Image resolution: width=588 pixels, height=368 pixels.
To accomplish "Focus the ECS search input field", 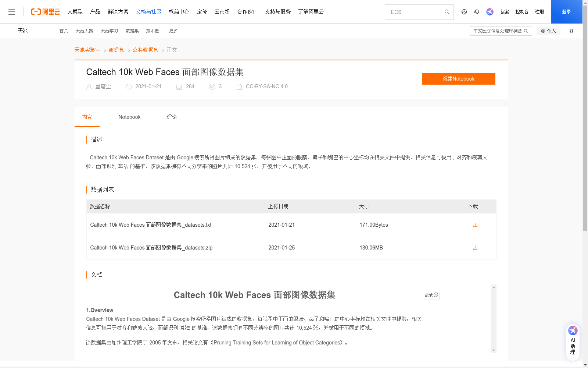I will 415,12.
